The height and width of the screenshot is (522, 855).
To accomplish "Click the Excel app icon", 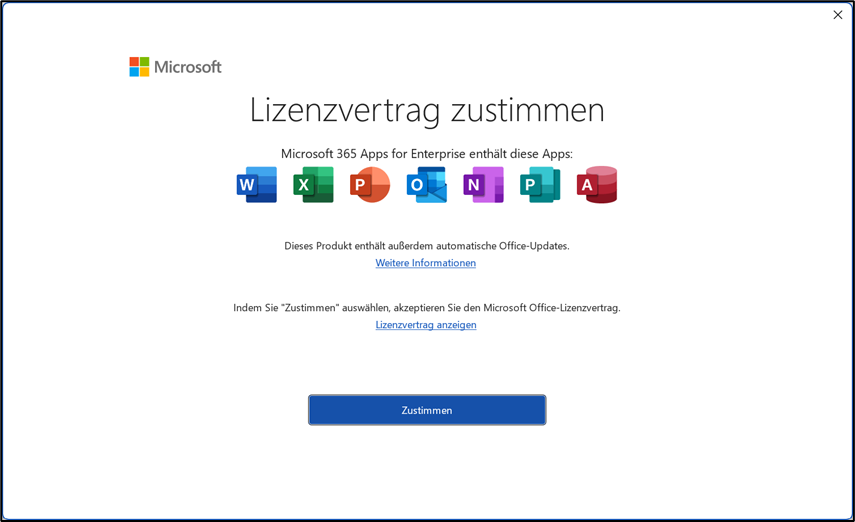I will tap(314, 185).
